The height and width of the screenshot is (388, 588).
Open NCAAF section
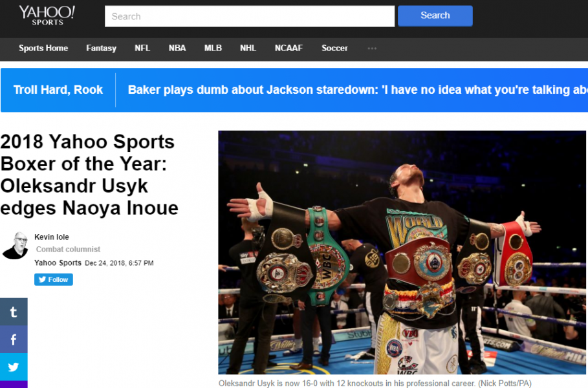289,48
